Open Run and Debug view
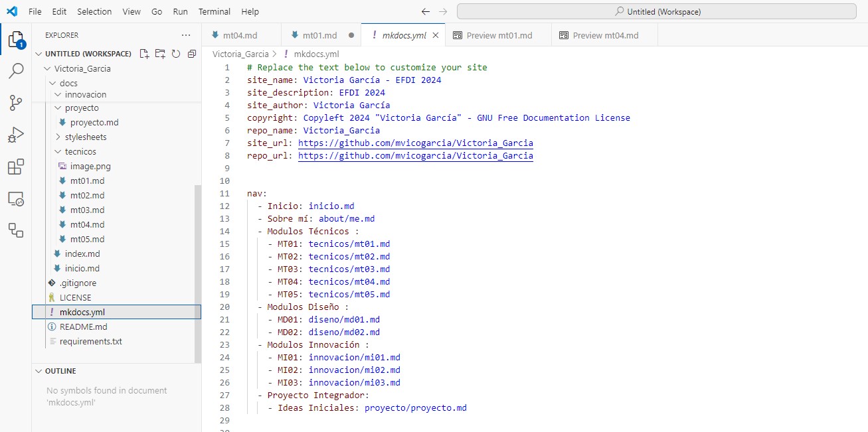 pos(16,135)
